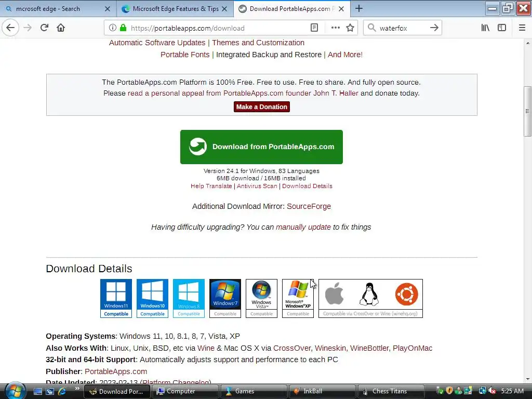This screenshot has width=532, height=399.
Task: Open the Windows Start orb
Action: point(14,391)
